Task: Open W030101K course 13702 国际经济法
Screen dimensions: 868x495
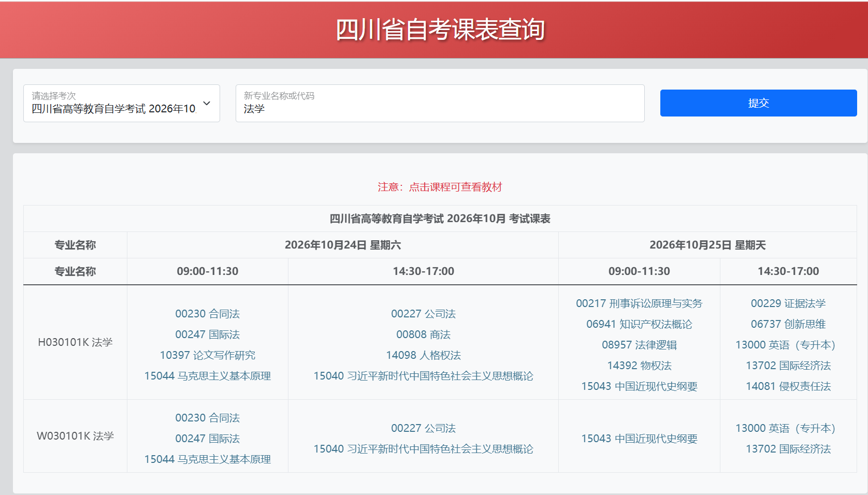Action: [788, 449]
